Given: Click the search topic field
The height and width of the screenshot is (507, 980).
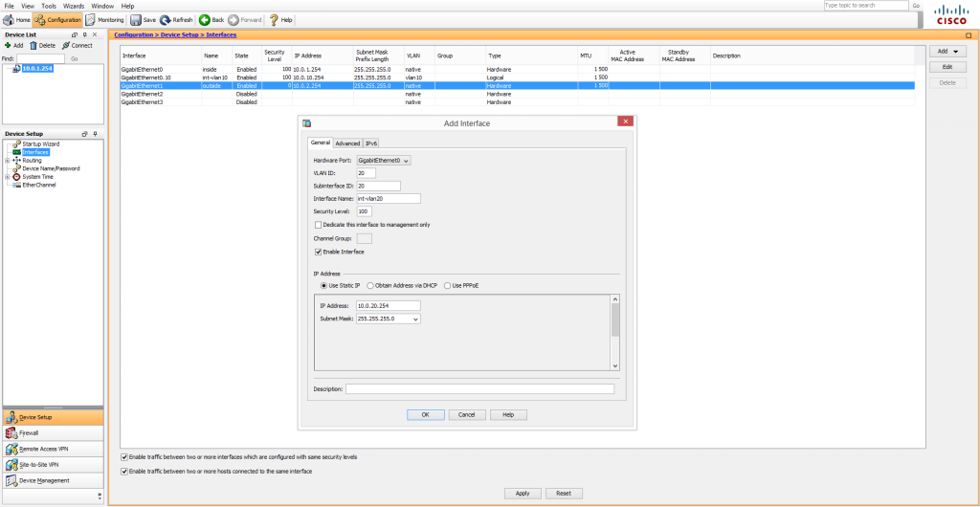Looking at the screenshot, I should 866,5.
